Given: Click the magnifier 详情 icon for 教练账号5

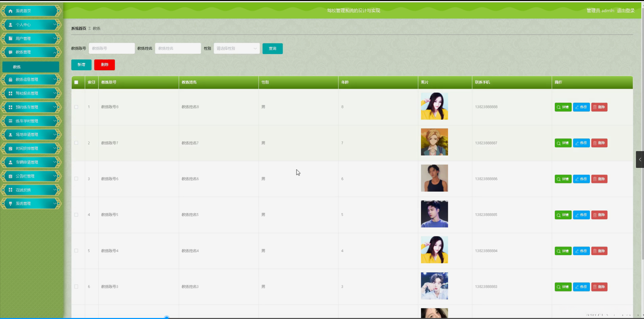Looking at the screenshot, I should (x=558, y=215).
